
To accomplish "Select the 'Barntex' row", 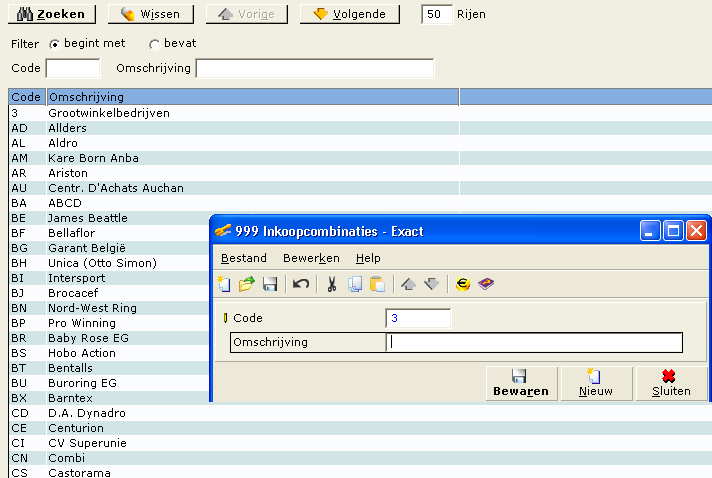I will pos(109,398).
